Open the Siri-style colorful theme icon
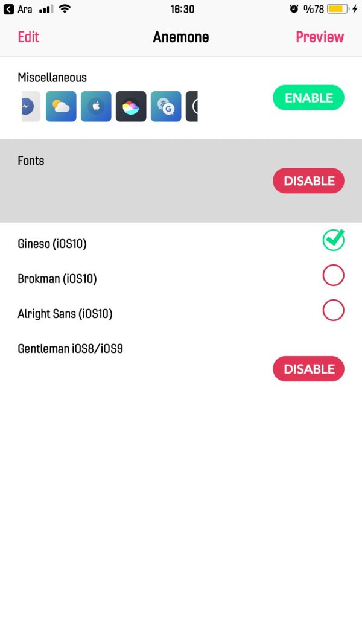Screen dimensions: 362x644 click(x=131, y=106)
